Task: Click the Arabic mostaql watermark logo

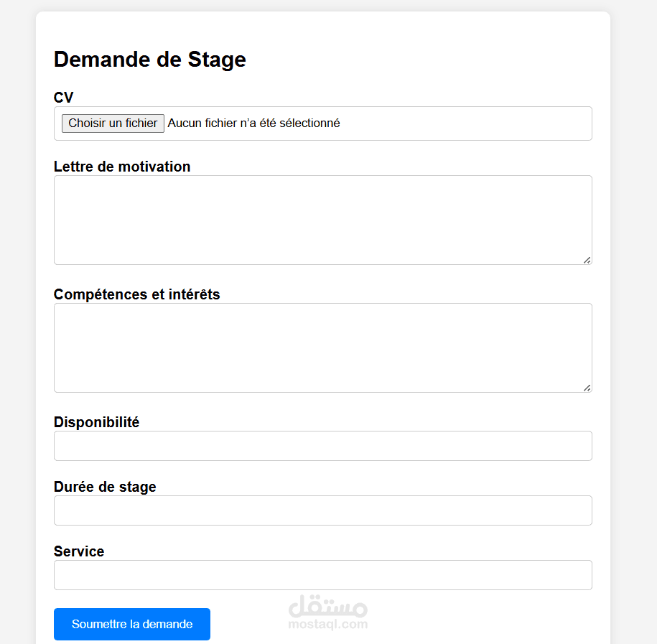Action: coord(328,606)
